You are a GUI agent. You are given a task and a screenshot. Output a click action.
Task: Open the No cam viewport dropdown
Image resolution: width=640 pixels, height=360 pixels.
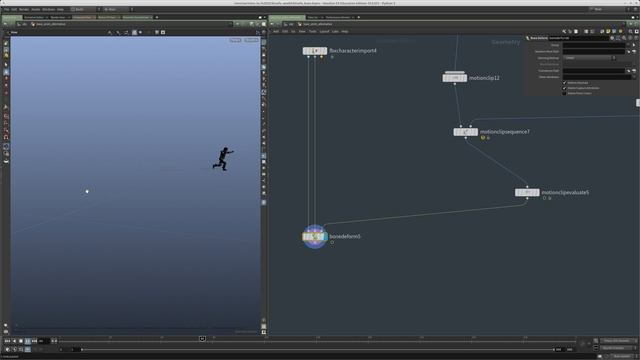(x=251, y=40)
